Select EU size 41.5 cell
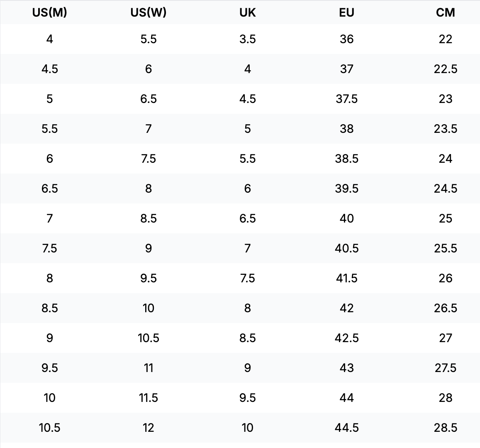480x448 pixels. point(346,278)
